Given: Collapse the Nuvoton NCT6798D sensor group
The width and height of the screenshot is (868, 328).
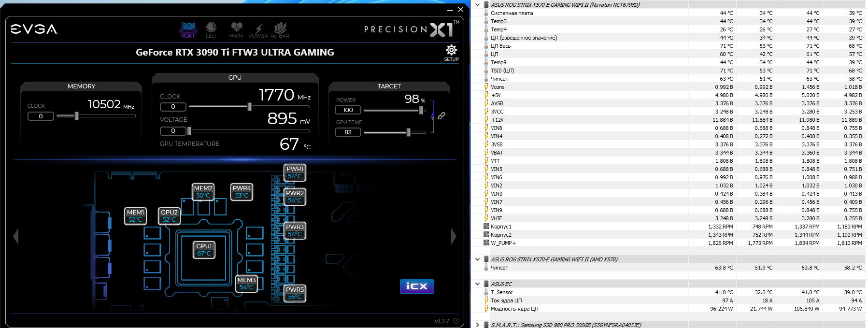Looking at the screenshot, I should [478, 5].
